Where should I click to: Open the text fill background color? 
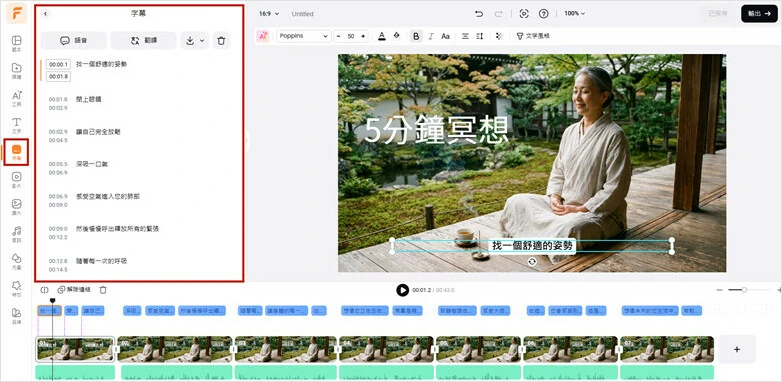[x=396, y=36]
